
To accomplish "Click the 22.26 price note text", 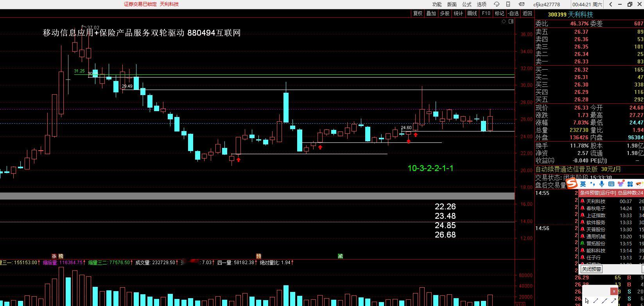I will [445, 207].
